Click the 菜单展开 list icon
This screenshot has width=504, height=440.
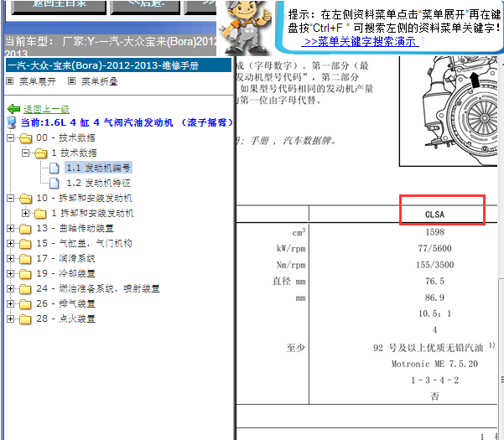[10, 81]
